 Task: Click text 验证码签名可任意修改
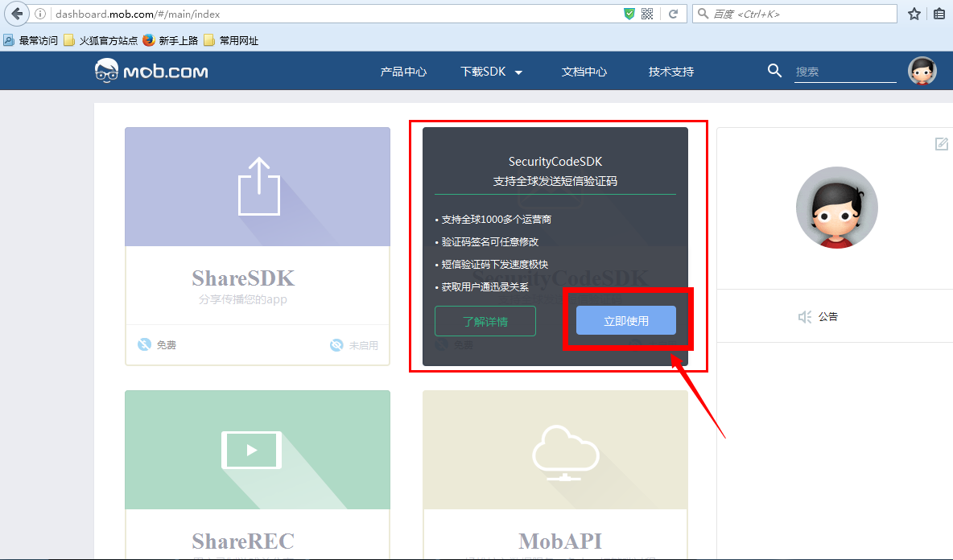coord(490,241)
